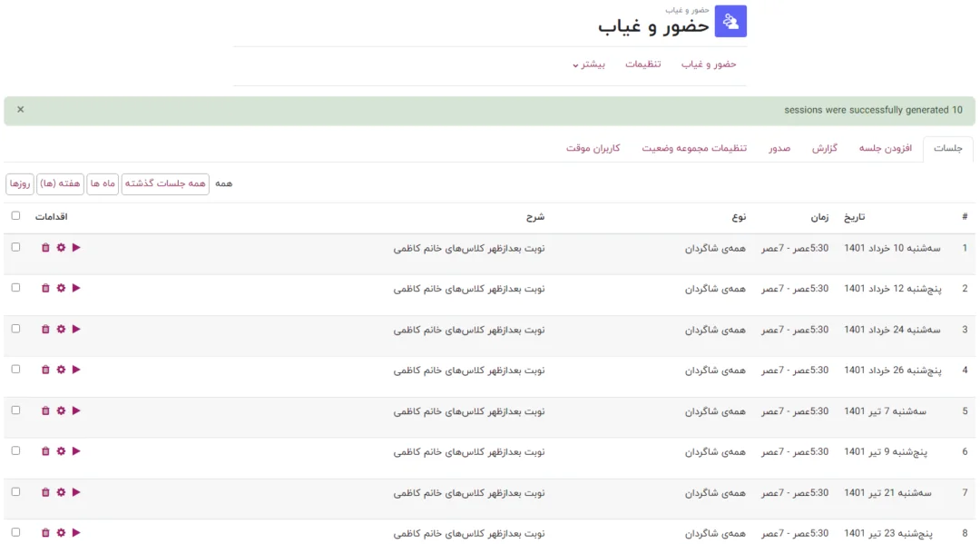The width and height of the screenshot is (980, 544).
Task: Click the روزها (days) filter button
Action: (x=20, y=183)
